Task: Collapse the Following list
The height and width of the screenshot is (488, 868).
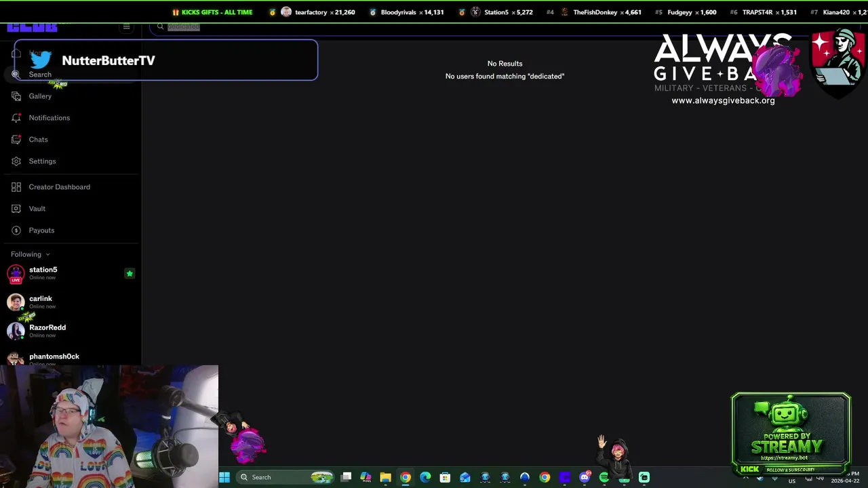Action: coord(31,254)
